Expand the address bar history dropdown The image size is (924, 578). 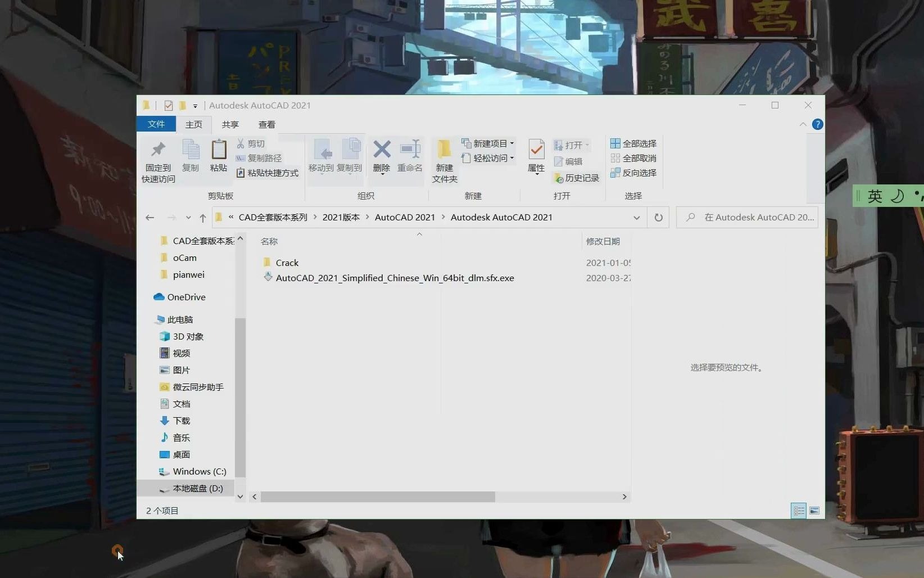[636, 218]
